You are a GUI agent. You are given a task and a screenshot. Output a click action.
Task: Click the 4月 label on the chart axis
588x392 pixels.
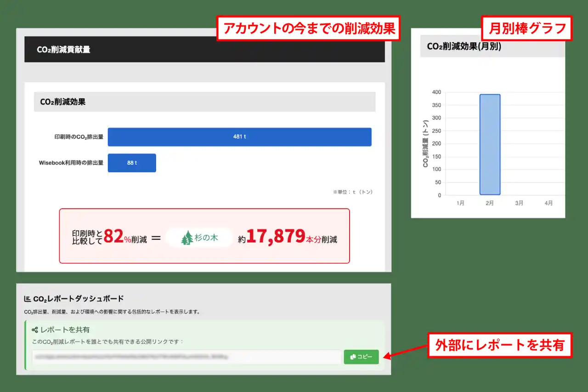click(548, 203)
